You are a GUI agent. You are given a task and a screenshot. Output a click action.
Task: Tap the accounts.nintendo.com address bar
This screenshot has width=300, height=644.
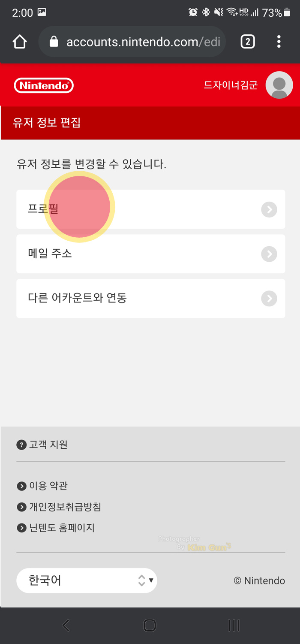pyautogui.click(x=132, y=42)
